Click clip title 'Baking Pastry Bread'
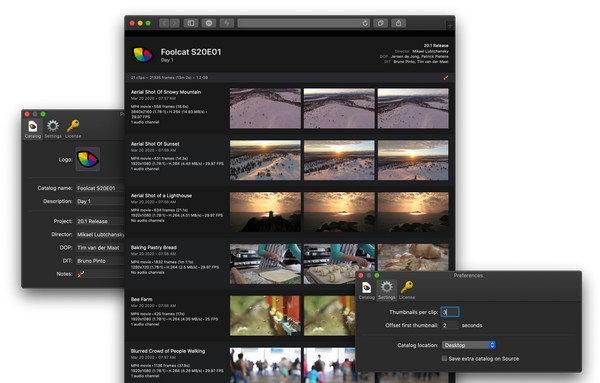The height and width of the screenshot is (383, 600). [154, 248]
